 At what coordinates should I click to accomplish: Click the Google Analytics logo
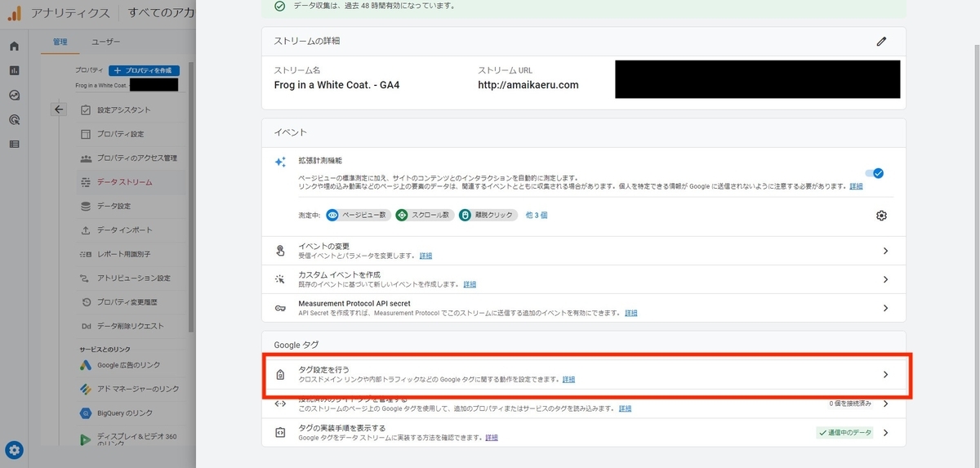tap(15, 13)
